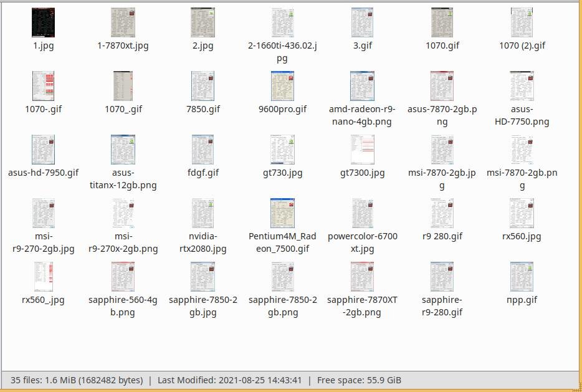
Task: Select the 1070 (2).gif thumbnail
Action: coord(522,22)
